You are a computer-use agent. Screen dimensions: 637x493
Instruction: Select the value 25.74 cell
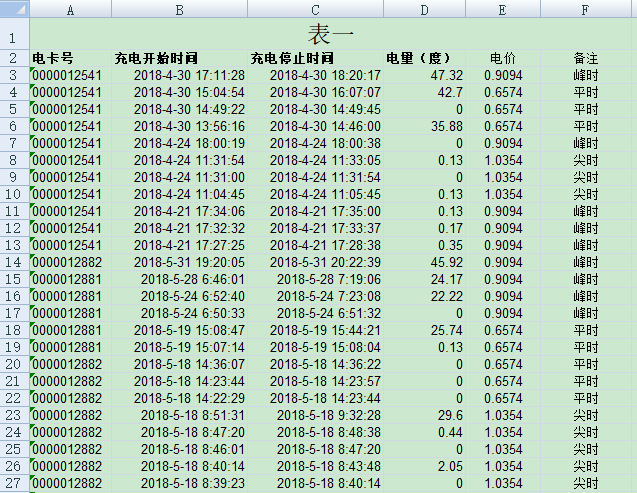[x=424, y=331]
